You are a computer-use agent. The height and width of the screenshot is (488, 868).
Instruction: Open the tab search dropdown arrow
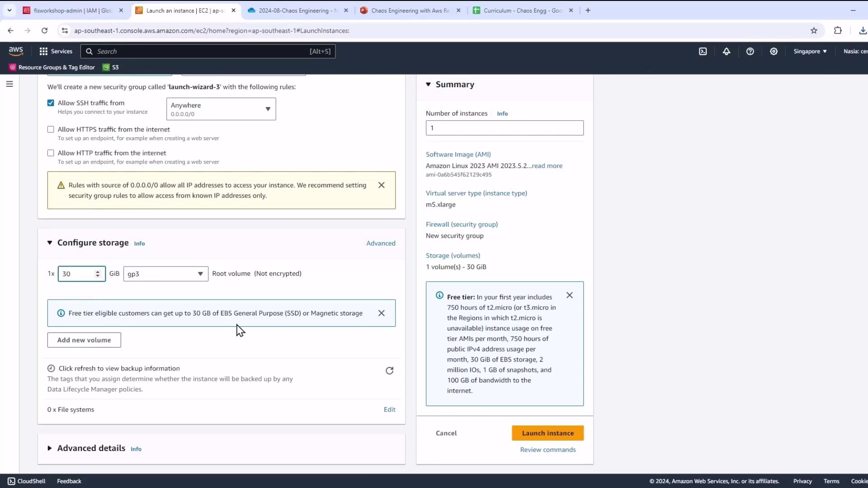tap(9, 10)
